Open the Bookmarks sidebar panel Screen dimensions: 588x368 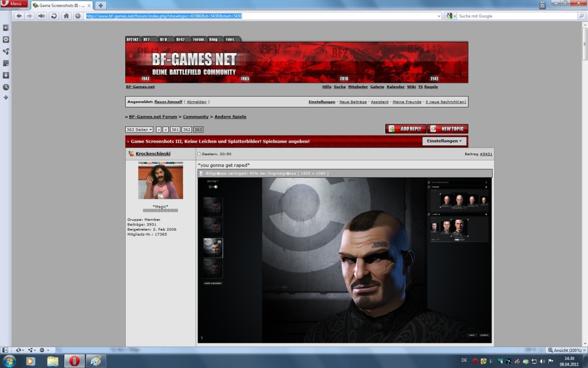coord(6,28)
